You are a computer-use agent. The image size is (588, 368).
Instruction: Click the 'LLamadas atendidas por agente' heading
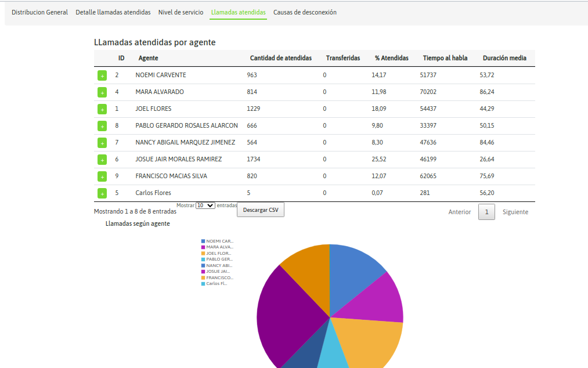tap(155, 42)
